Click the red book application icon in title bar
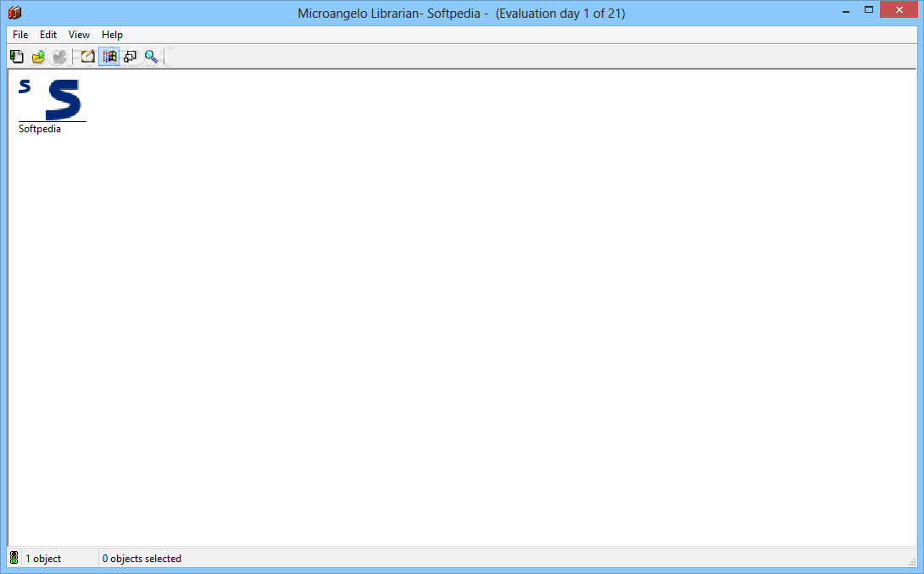The height and width of the screenshot is (574, 924). click(x=14, y=13)
